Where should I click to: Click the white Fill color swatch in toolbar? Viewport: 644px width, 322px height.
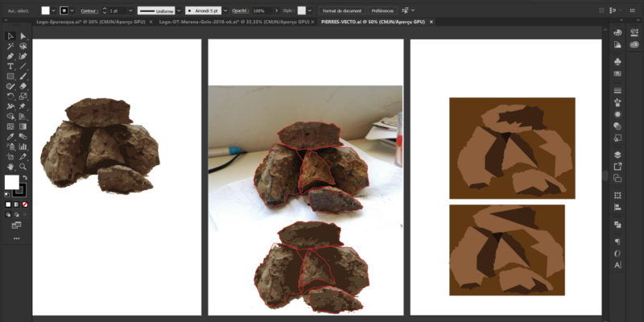pyautogui.click(x=12, y=182)
